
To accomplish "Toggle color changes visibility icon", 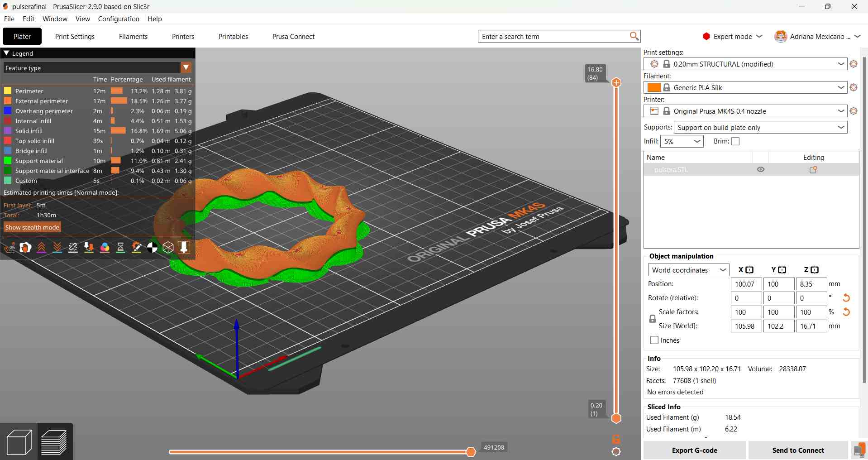I will 105,247.
